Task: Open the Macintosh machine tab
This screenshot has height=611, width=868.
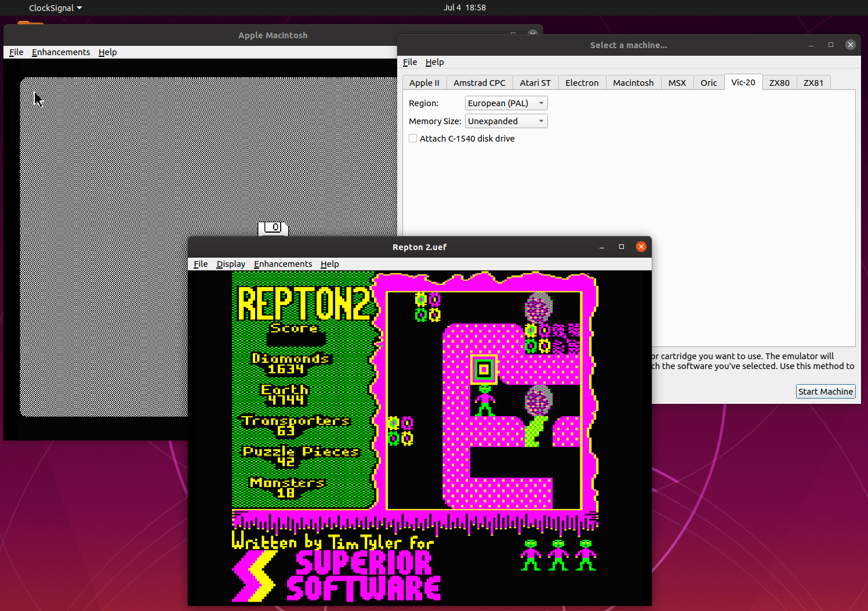Action: (633, 83)
